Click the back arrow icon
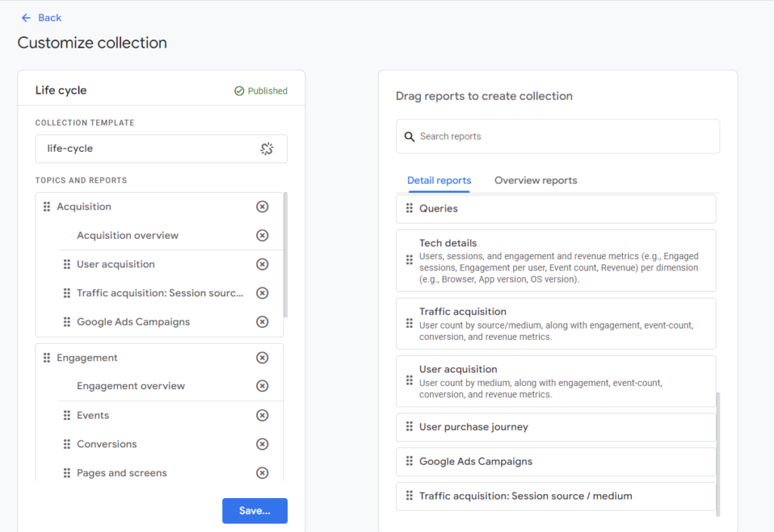Screen dimensions: 774x532 coord(26,18)
